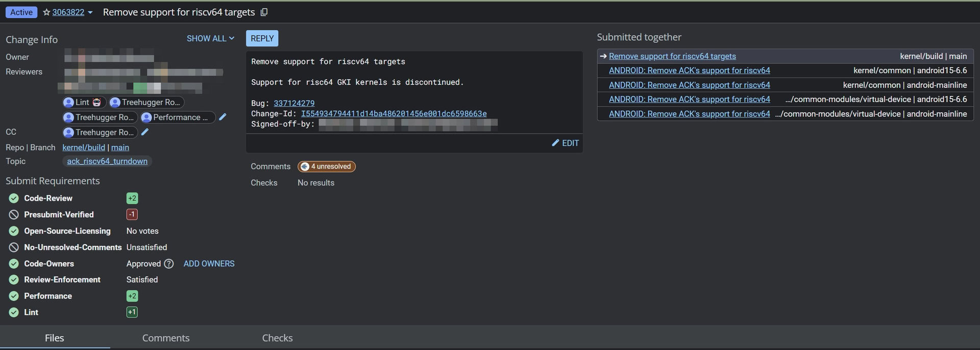Screen dimensions: 980x350
Task: Click the Code-Review +2 vote chip
Action: pyautogui.click(x=132, y=198)
